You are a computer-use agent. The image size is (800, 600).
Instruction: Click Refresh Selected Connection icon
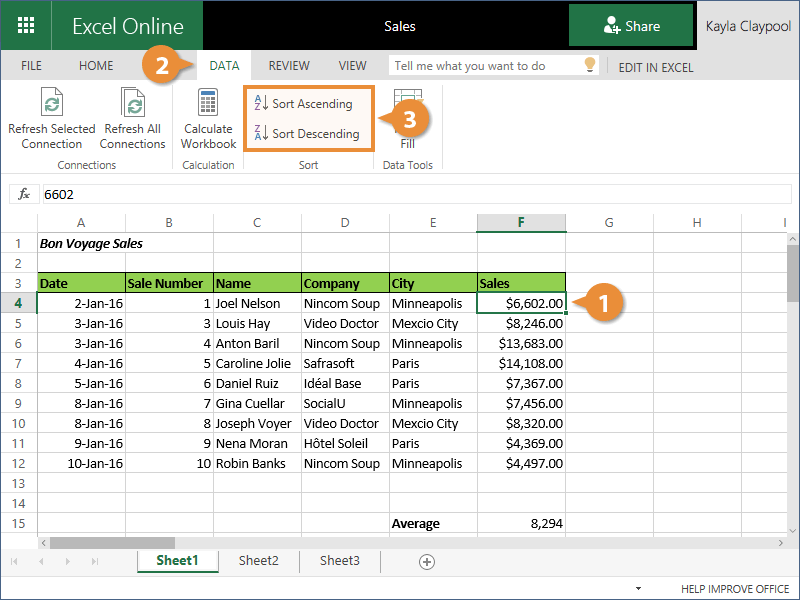click(x=51, y=103)
